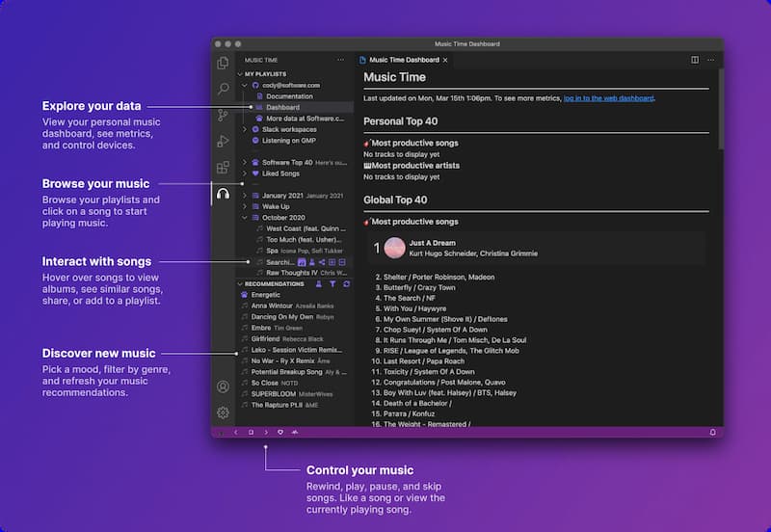Click the refresh recommendations icon
This screenshot has width=771, height=532.
pos(347,284)
